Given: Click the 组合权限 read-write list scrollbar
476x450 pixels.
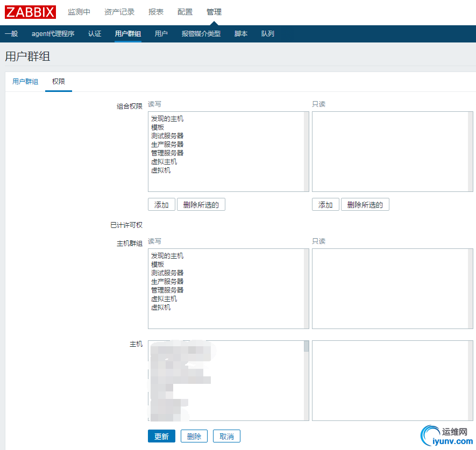Looking at the screenshot, I should [306, 152].
